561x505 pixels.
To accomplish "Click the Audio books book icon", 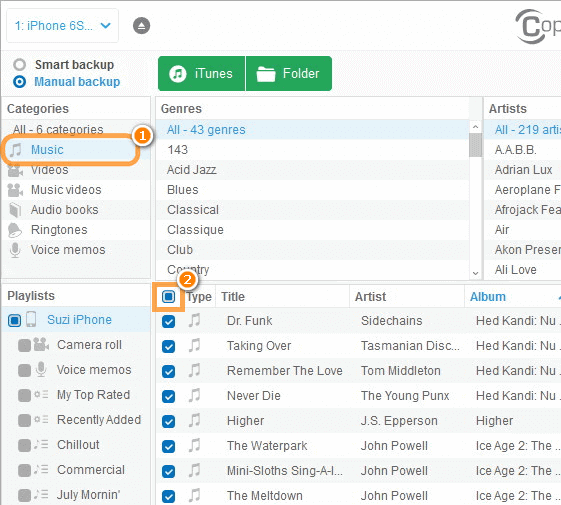I will point(15,210).
